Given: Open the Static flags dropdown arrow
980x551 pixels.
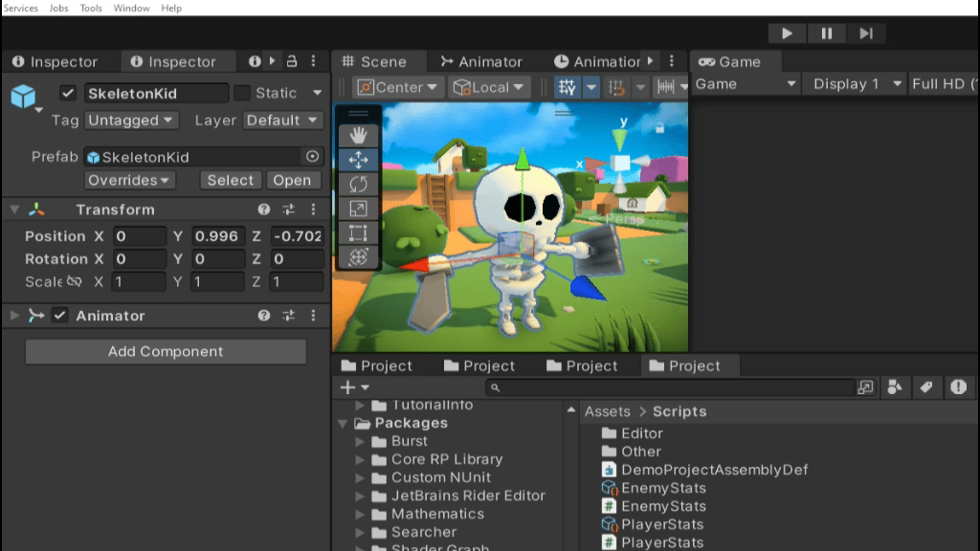Looking at the screenshot, I should click(x=317, y=93).
